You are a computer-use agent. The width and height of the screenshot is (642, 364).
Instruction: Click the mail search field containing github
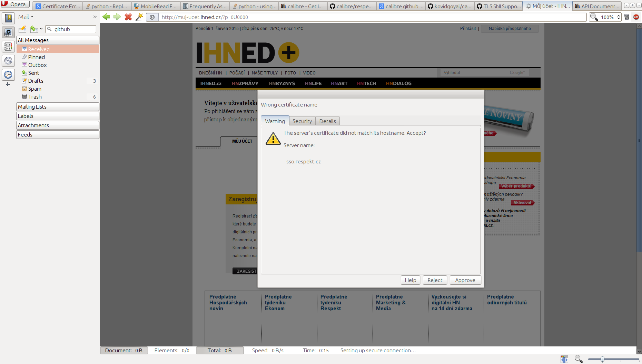[71, 29]
